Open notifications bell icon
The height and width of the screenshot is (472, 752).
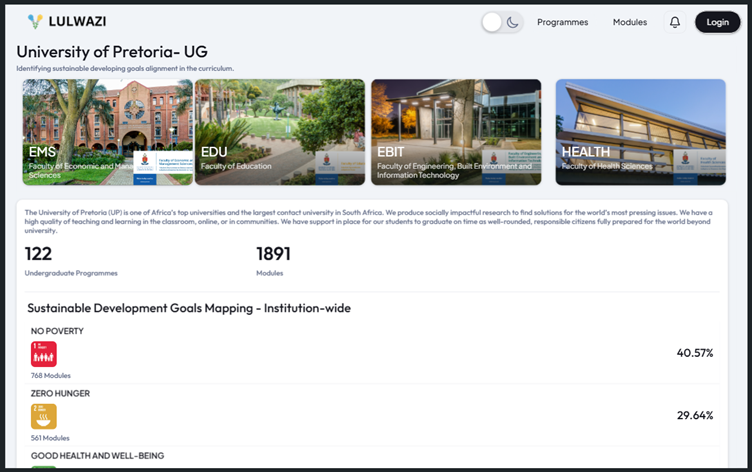pyautogui.click(x=675, y=22)
